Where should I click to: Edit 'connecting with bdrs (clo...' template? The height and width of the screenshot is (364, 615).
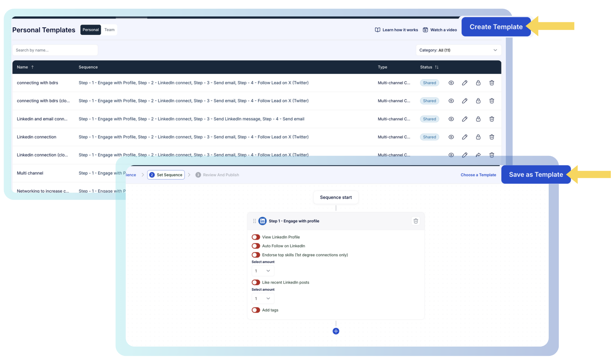[464, 101]
